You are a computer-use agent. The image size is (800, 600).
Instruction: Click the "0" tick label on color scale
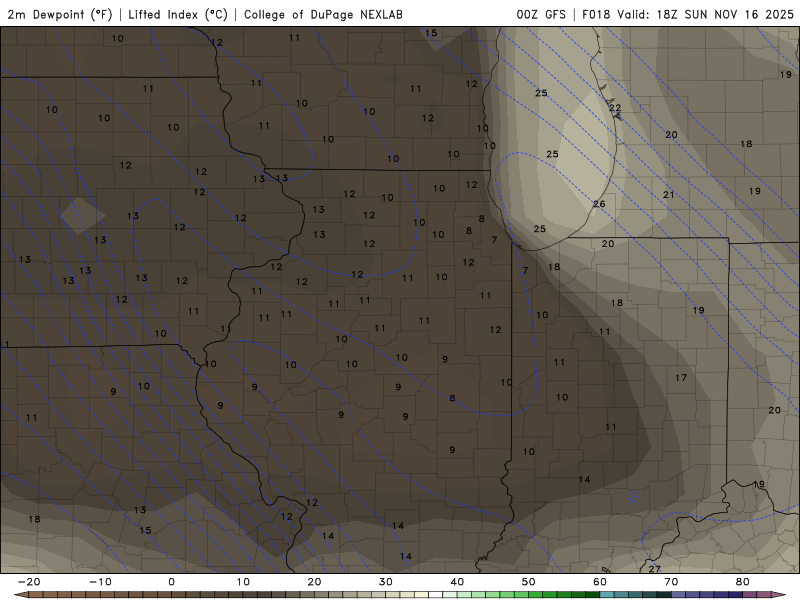[x=171, y=582]
